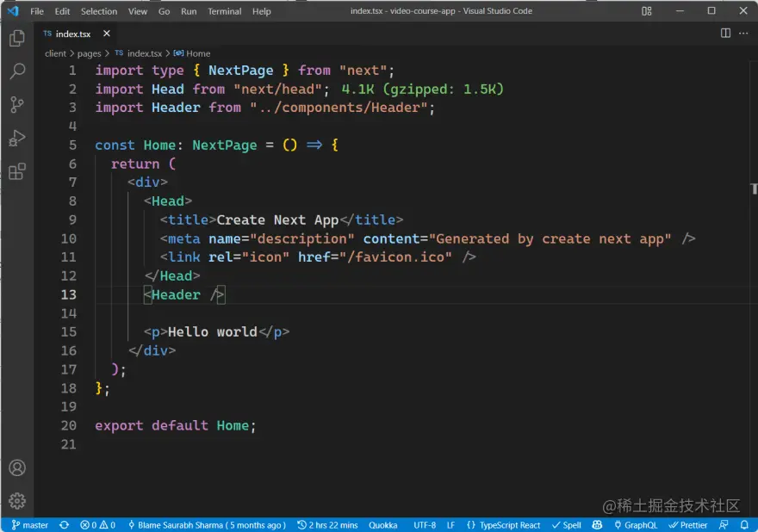This screenshot has width=758, height=532.
Task: Click the GraphQL status item
Action: pyautogui.click(x=635, y=525)
